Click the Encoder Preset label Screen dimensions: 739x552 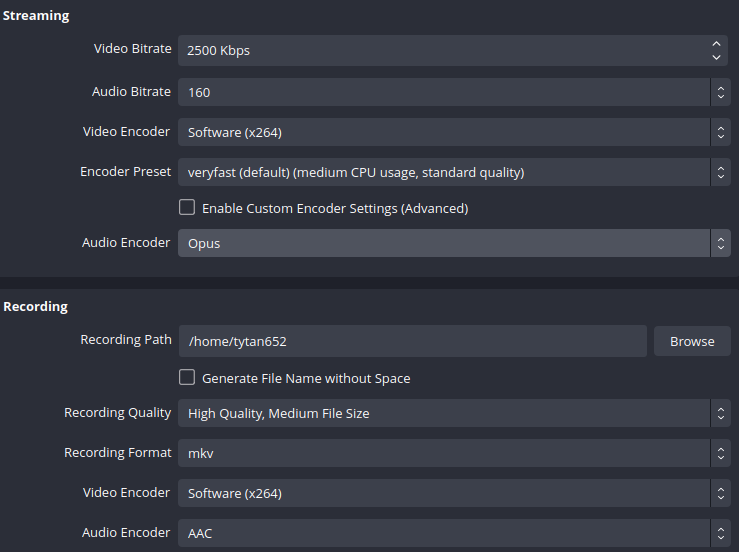point(125,172)
